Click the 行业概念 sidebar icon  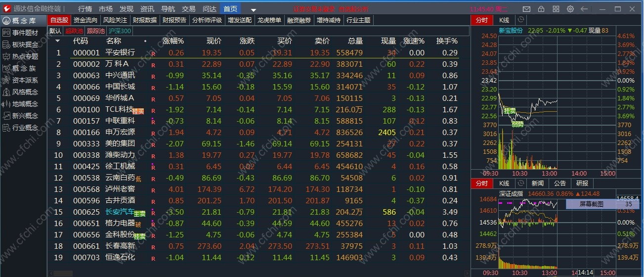6,128
